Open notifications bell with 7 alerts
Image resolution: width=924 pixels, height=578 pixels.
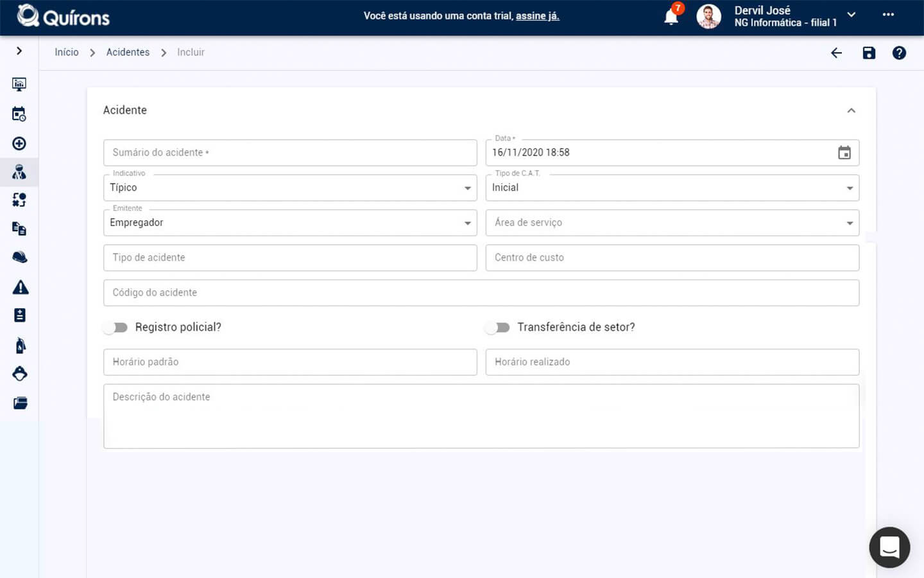(671, 17)
